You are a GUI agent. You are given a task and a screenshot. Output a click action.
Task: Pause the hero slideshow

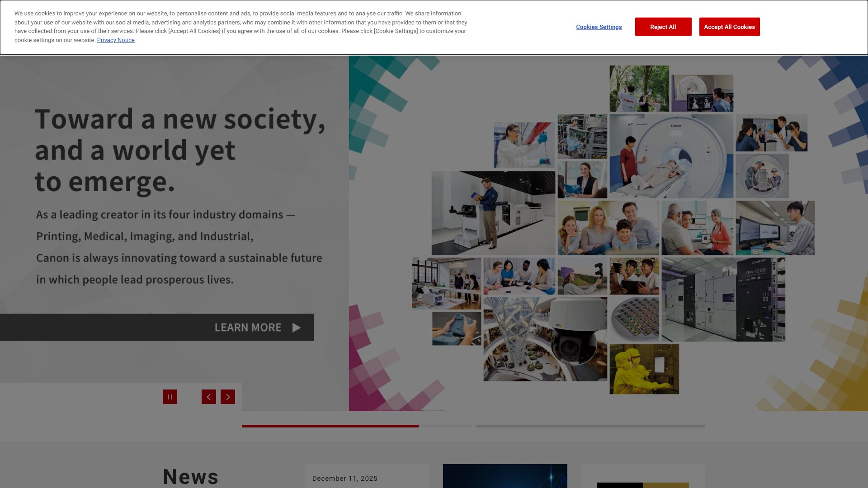point(170,397)
